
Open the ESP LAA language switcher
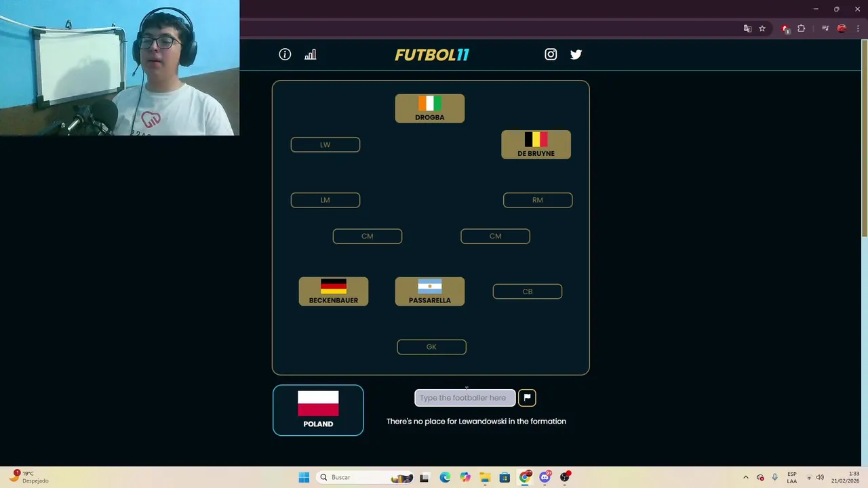(x=792, y=477)
